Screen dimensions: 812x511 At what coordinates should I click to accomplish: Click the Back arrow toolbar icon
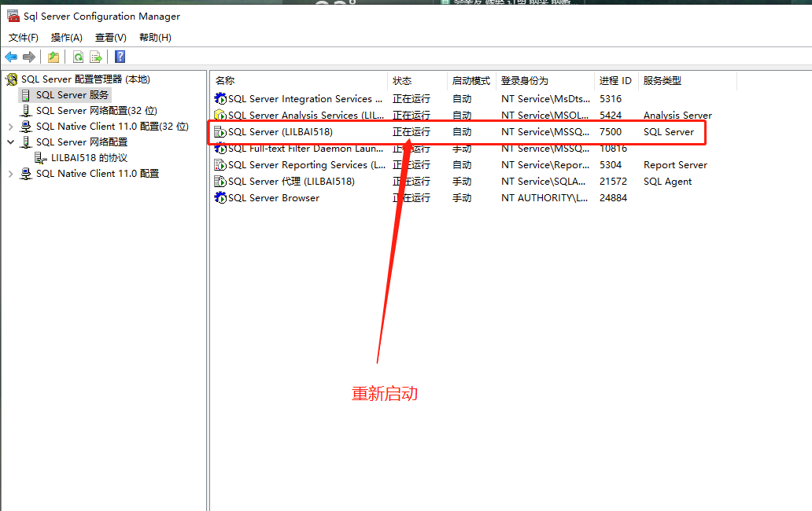coord(11,57)
